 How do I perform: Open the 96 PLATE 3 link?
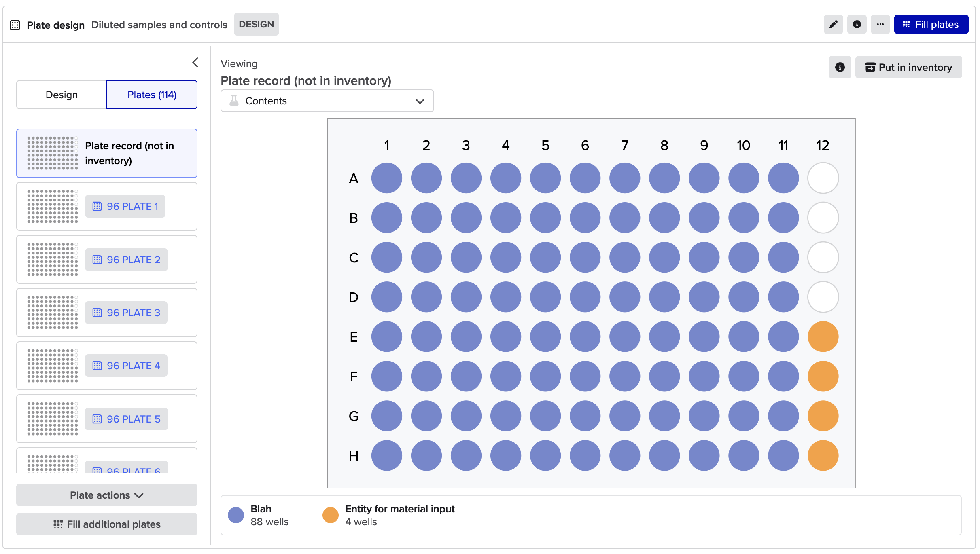[126, 313]
